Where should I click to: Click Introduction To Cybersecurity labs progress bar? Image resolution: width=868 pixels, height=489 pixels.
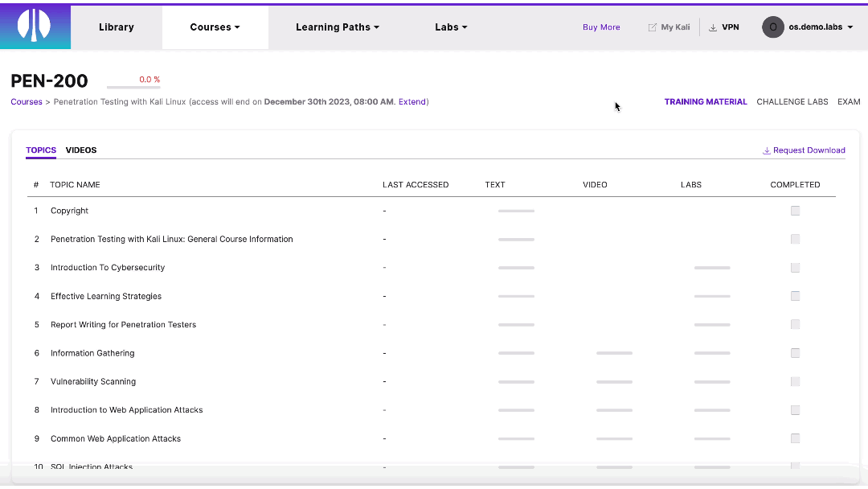tap(712, 268)
